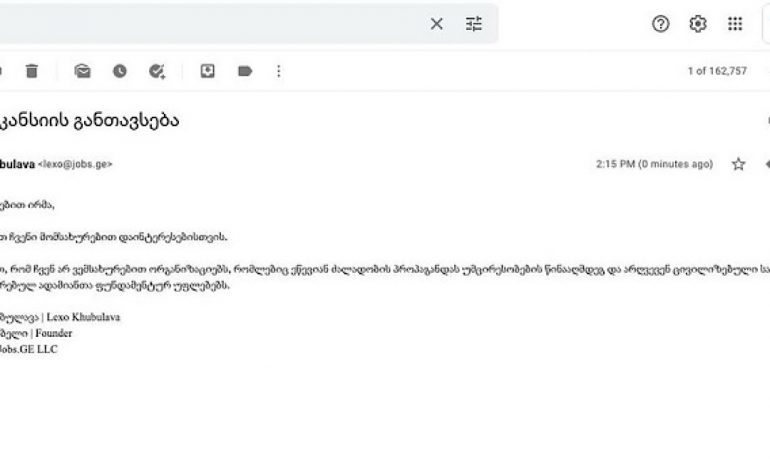Click the Move to inbox icon
Viewport: 770px width, 463px height.
point(207,71)
